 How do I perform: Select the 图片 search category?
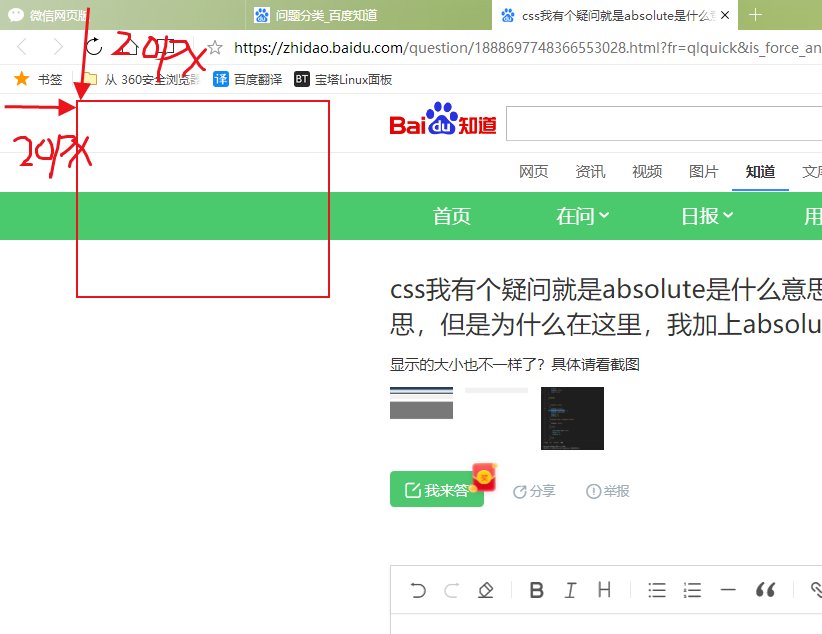point(704,171)
